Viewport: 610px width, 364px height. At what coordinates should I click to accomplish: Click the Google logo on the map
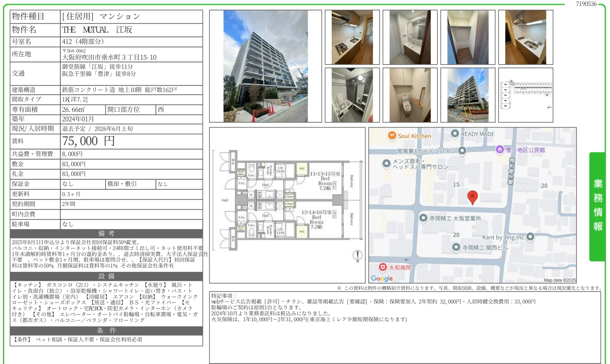[382, 278]
